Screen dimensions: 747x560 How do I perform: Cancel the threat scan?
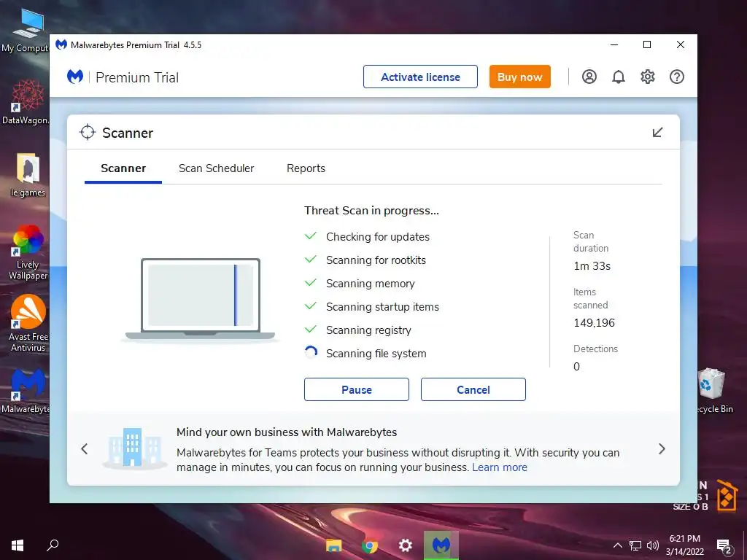(473, 389)
